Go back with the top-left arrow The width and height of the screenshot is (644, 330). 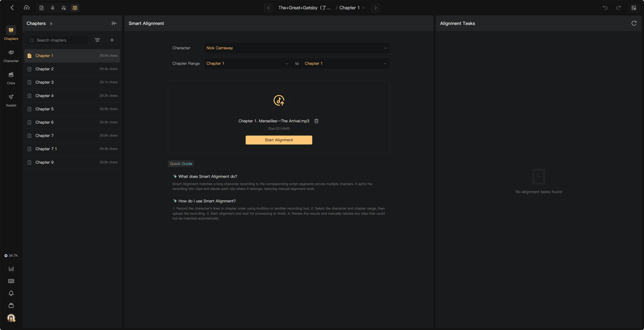coord(12,8)
